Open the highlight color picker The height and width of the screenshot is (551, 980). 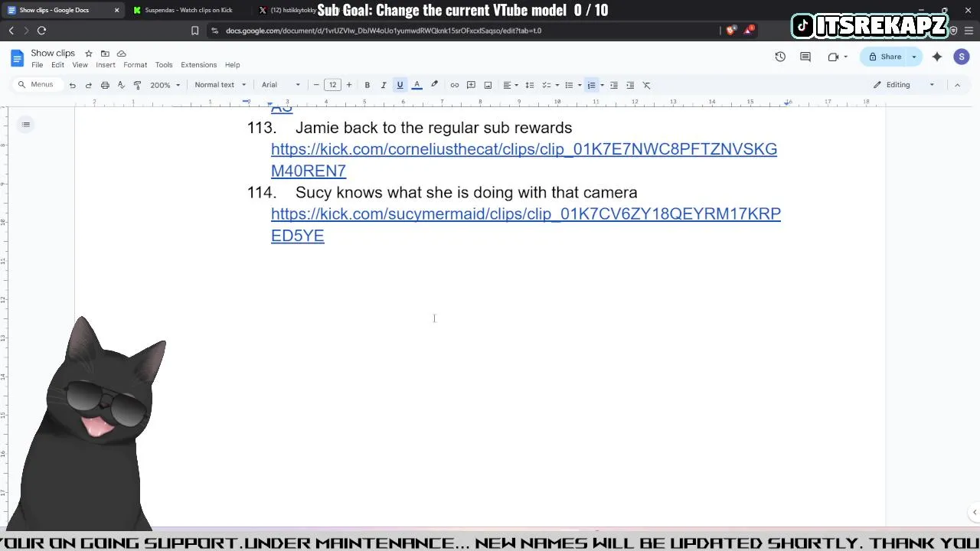[434, 85]
